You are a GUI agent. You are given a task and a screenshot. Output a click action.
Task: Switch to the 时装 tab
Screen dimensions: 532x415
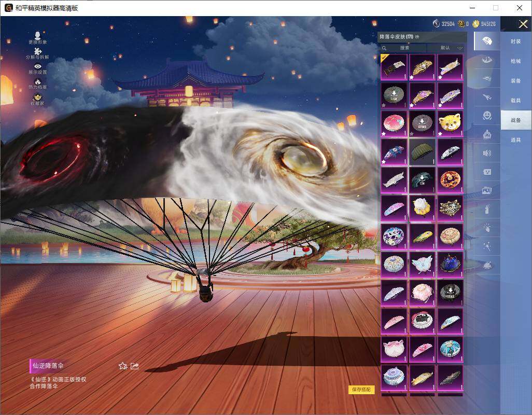(x=516, y=41)
